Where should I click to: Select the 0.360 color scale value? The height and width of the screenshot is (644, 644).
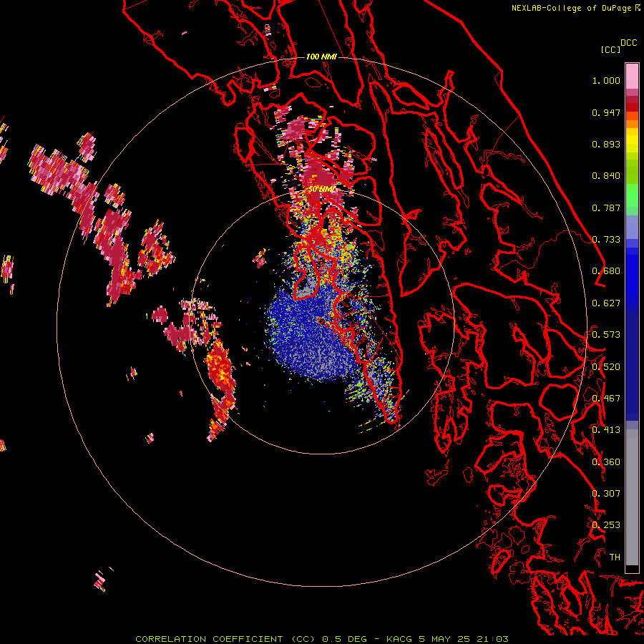606,462
